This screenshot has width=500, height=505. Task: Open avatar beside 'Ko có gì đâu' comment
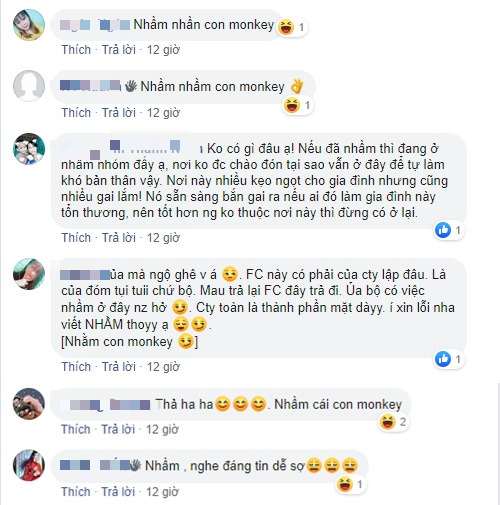[x=29, y=149]
